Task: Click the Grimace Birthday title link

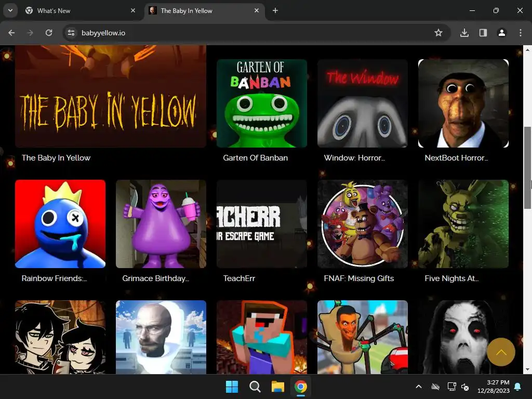Action: [x=156, y=278]
